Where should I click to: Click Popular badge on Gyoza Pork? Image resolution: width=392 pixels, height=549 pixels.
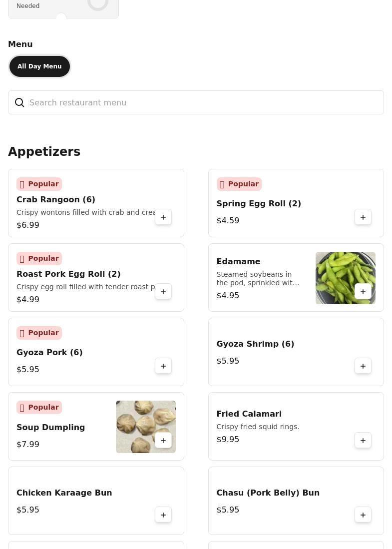(39, 333)
